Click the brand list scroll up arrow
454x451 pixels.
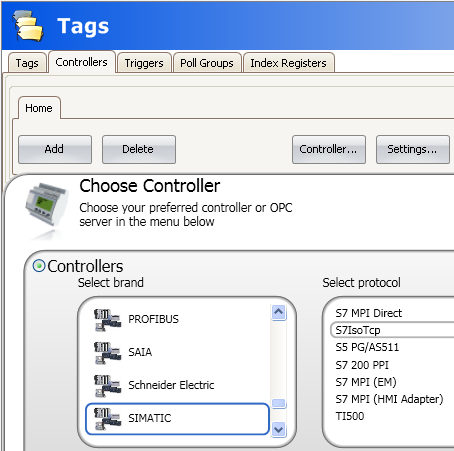(x=279, y=313)
